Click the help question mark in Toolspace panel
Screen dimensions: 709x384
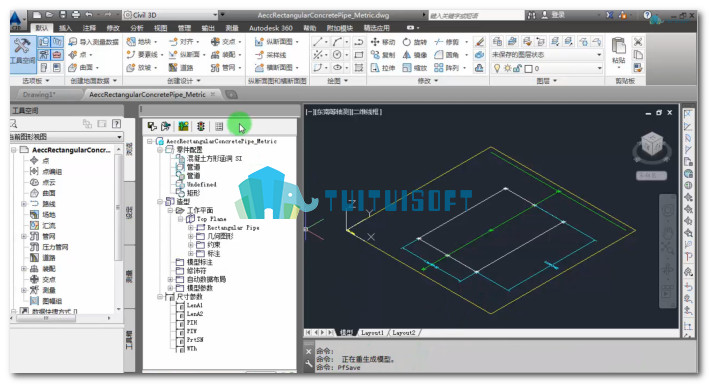pyautogui.click(x=116, y=123)
